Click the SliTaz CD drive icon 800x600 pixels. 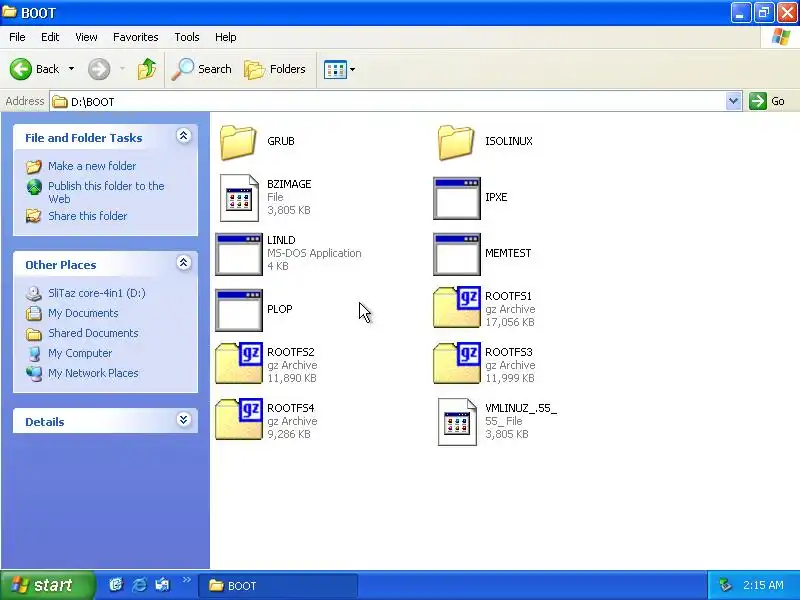(x=34, y=293)
